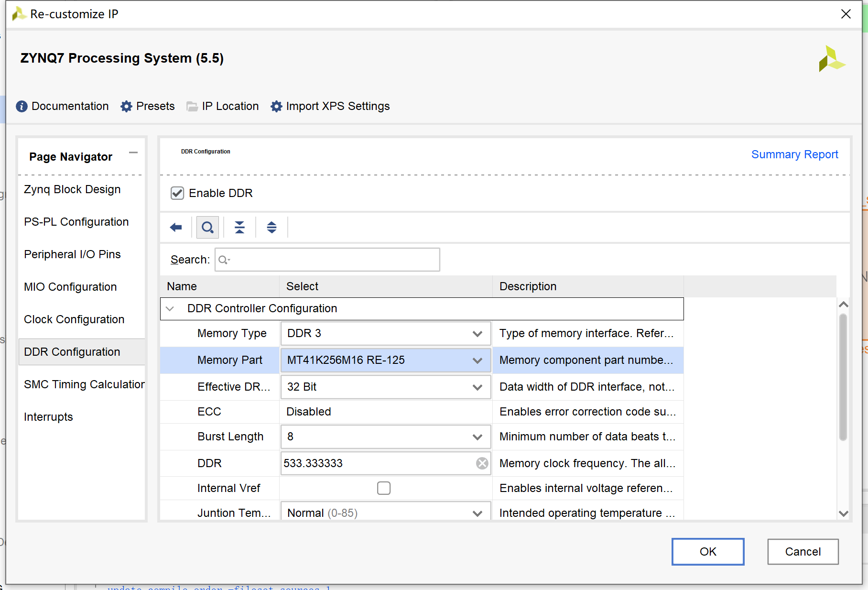Open the Summary Report link
This screenshot has width=868, height=590.
(794, 154)
